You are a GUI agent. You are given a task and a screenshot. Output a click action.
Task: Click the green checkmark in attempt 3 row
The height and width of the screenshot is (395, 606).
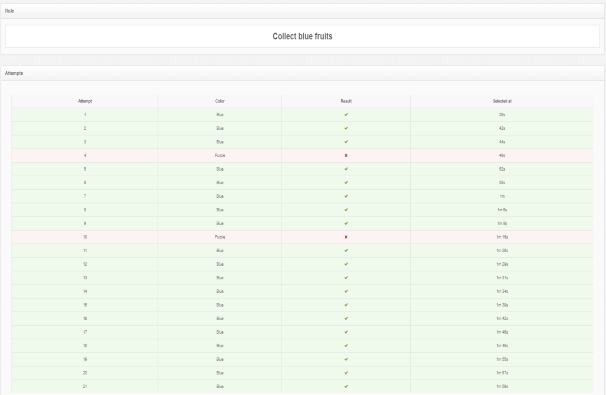[x=346, y=142]
